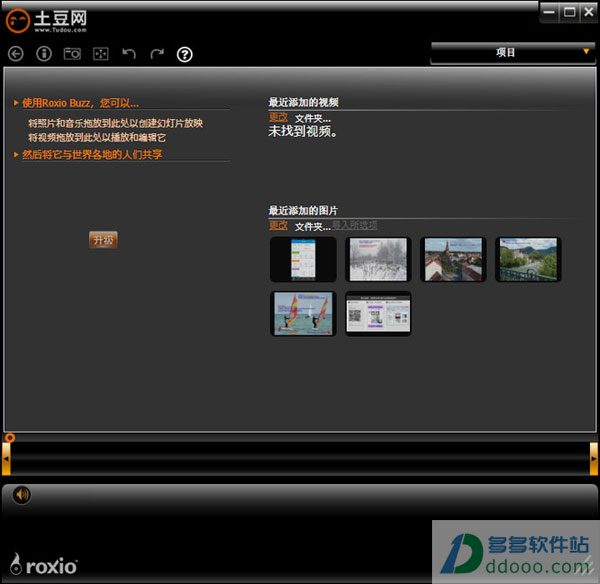Click the 最近添加的图片 heading
This screenshot has width=600, height=584.
pos(303,210)
